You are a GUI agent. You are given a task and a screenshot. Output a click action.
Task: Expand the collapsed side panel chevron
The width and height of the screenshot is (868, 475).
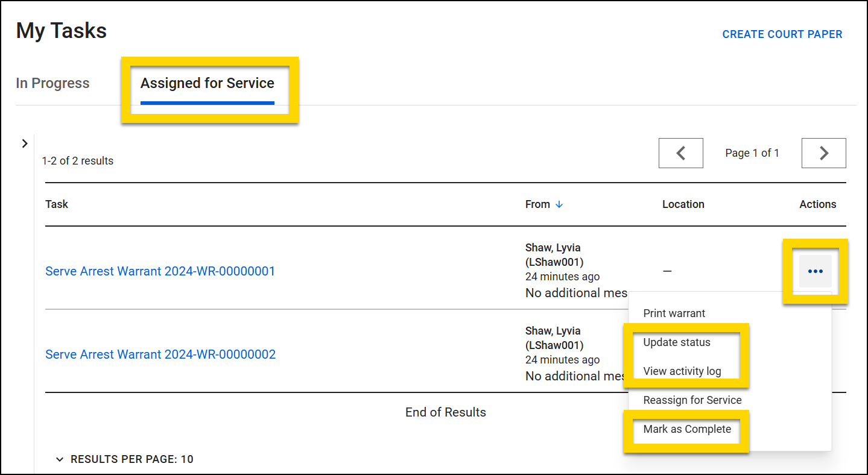24,143
